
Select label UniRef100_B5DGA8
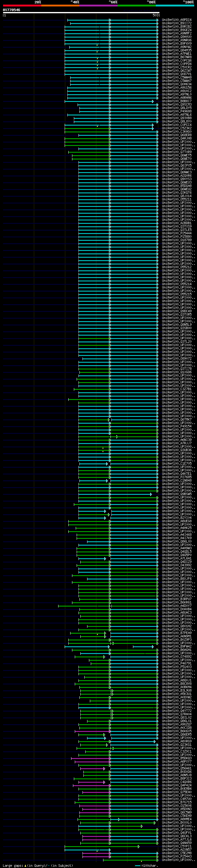coord(176,186)
